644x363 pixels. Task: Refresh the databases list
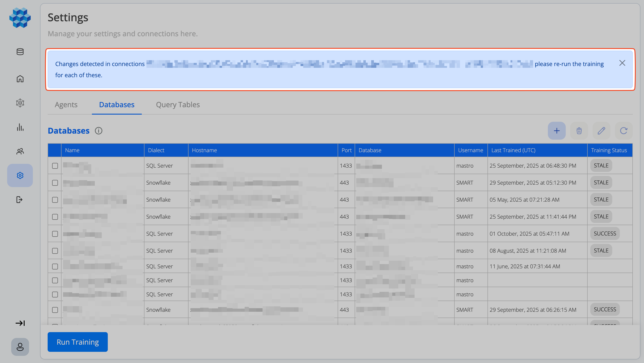(x=623, y=131)
